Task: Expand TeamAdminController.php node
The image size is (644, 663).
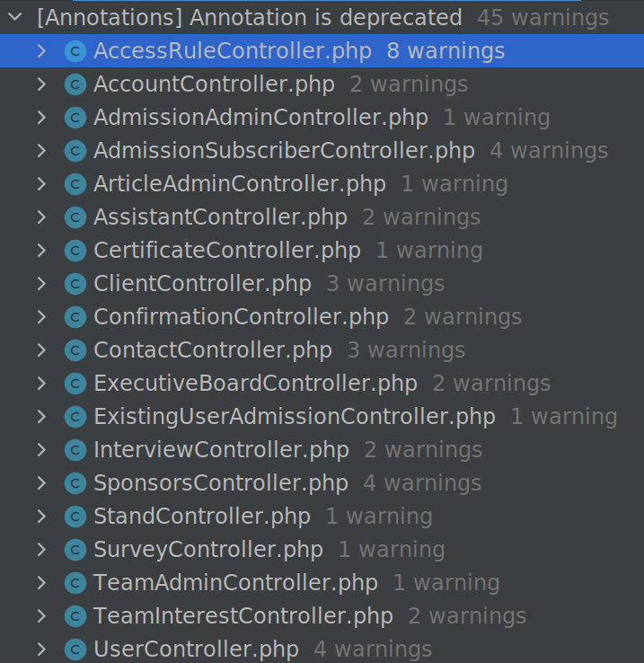Action: pos(41,583)
